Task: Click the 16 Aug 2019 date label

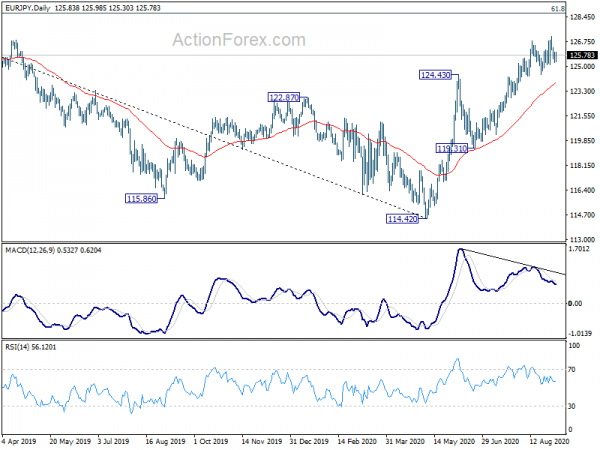Action: (x=165, y=441)
